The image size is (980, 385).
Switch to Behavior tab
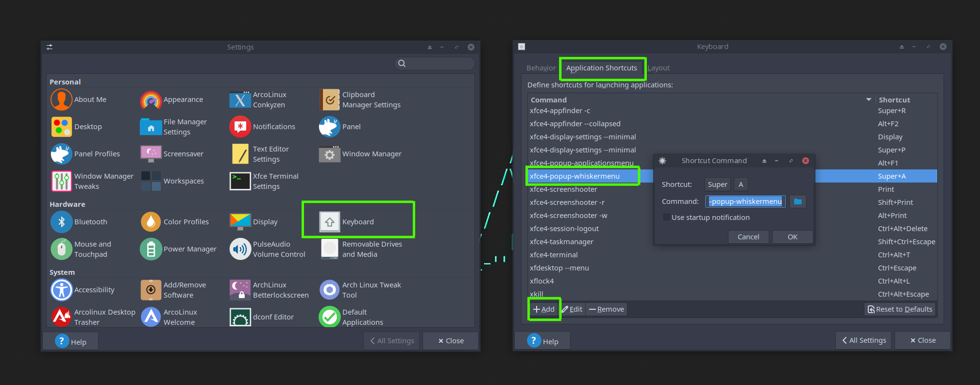pos(541,68)
